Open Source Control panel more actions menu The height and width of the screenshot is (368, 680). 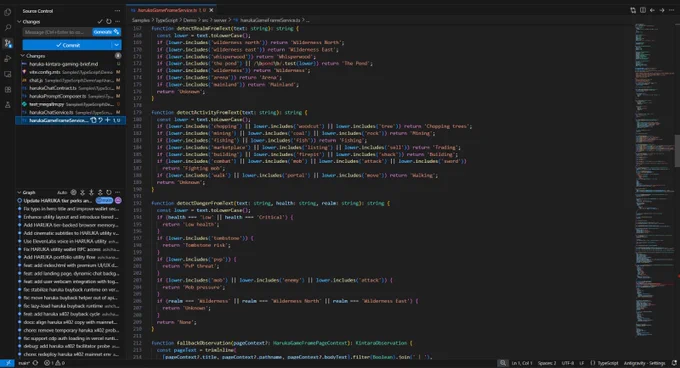(118, 11)
